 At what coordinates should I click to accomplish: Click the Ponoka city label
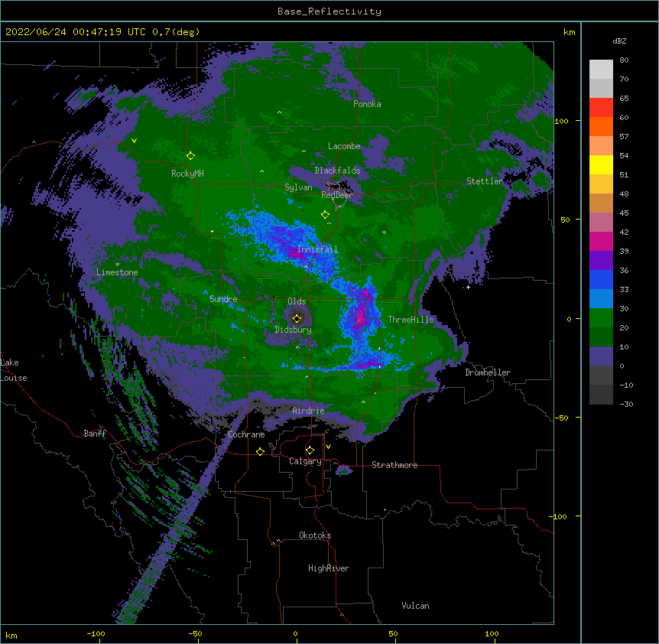click(x=367, y=104)
